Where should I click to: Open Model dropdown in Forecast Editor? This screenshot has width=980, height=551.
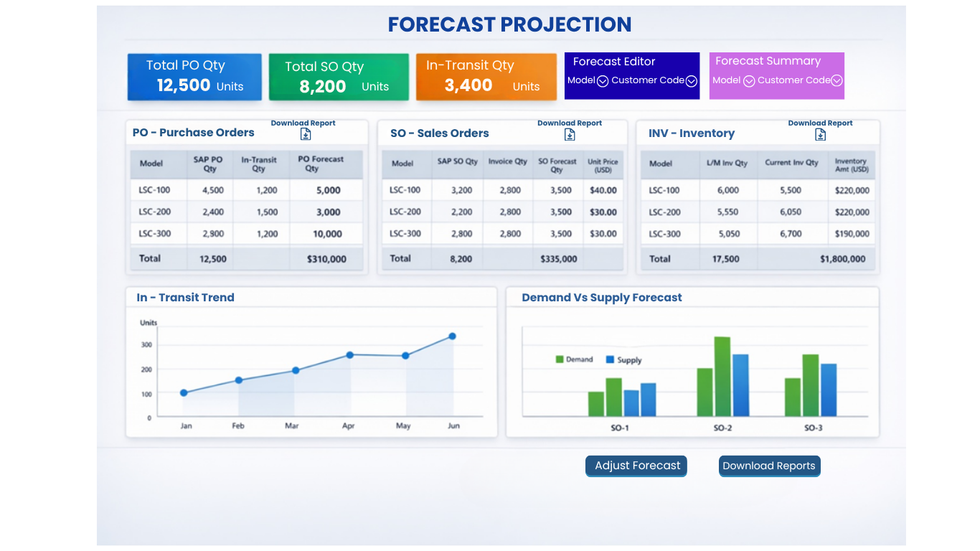click(603, 80)
